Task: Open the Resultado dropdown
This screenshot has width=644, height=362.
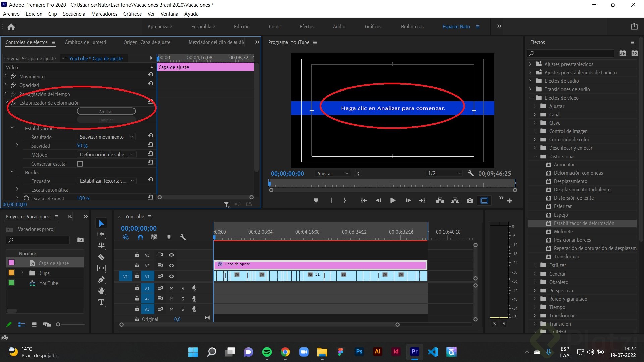Action: [x=106, y=137]
